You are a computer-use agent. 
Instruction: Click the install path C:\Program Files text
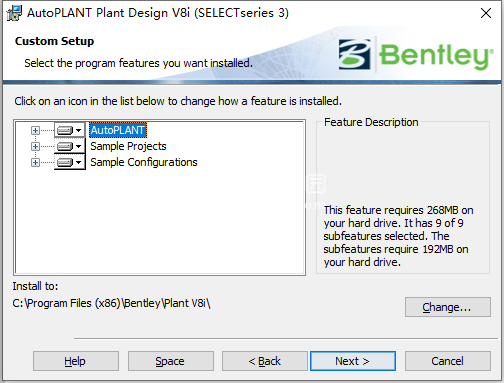coord(111,303)
